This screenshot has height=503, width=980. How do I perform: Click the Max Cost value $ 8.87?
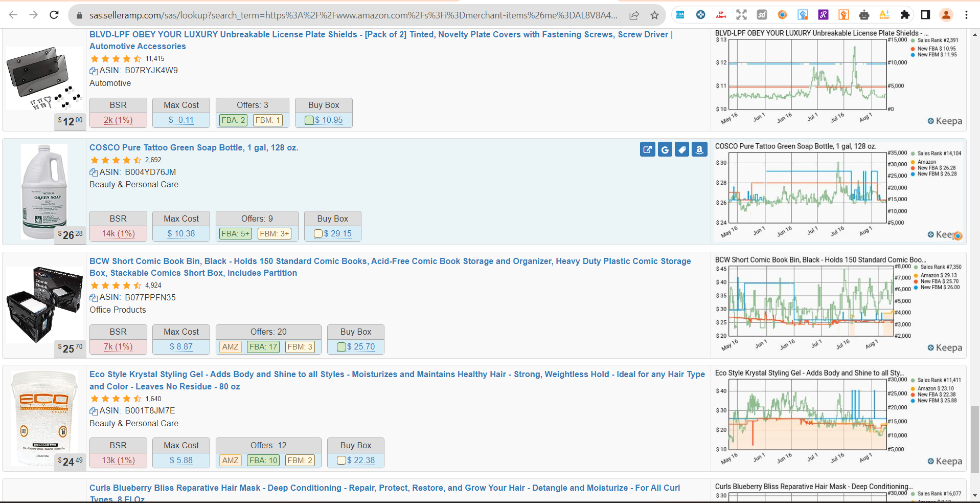[x=181, y=346]
